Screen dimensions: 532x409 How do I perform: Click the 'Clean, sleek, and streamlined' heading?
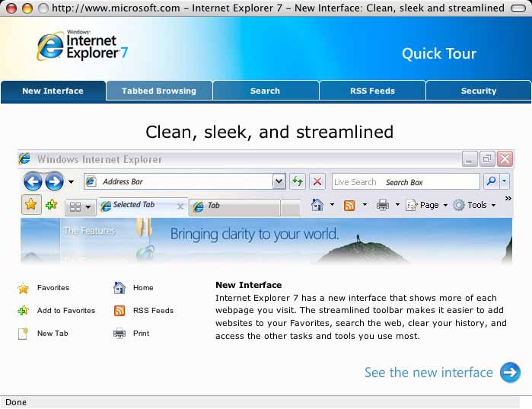(269, 132)
